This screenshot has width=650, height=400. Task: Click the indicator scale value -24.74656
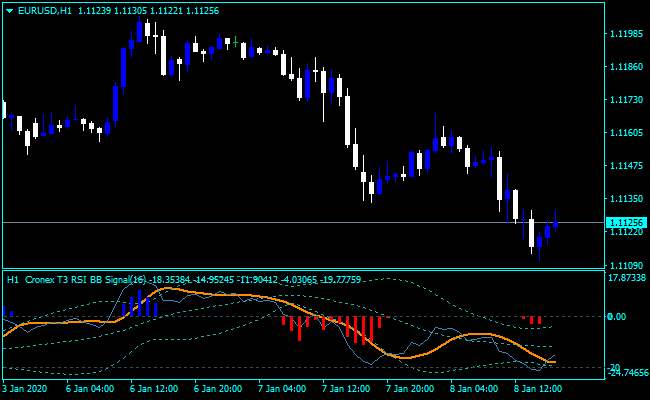point(628,373)
